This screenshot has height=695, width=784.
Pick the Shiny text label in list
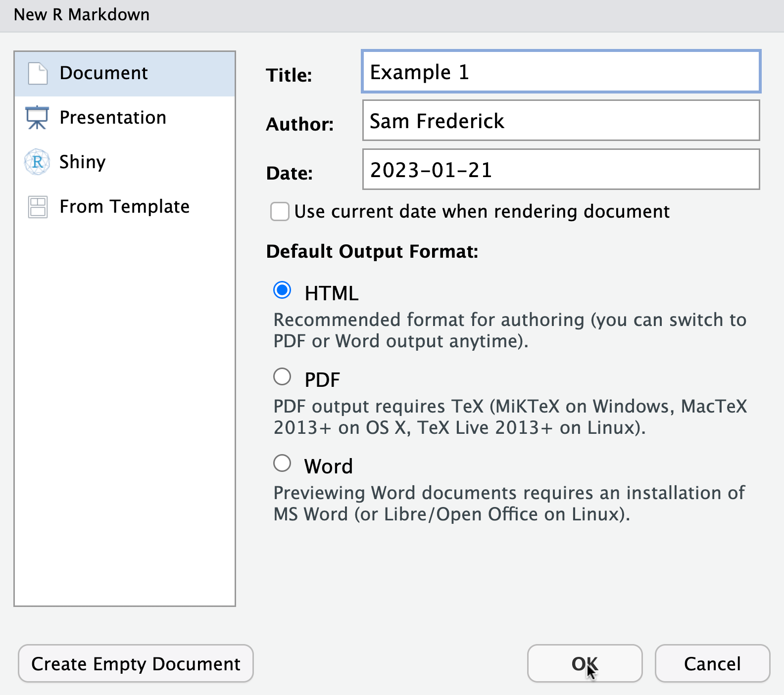click(x=82, y=162)
